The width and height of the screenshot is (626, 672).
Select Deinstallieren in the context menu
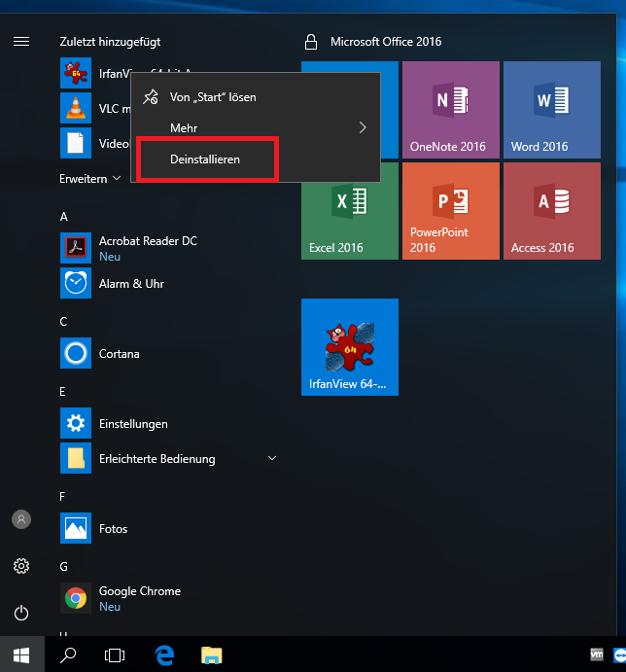(x=206, y=159)
